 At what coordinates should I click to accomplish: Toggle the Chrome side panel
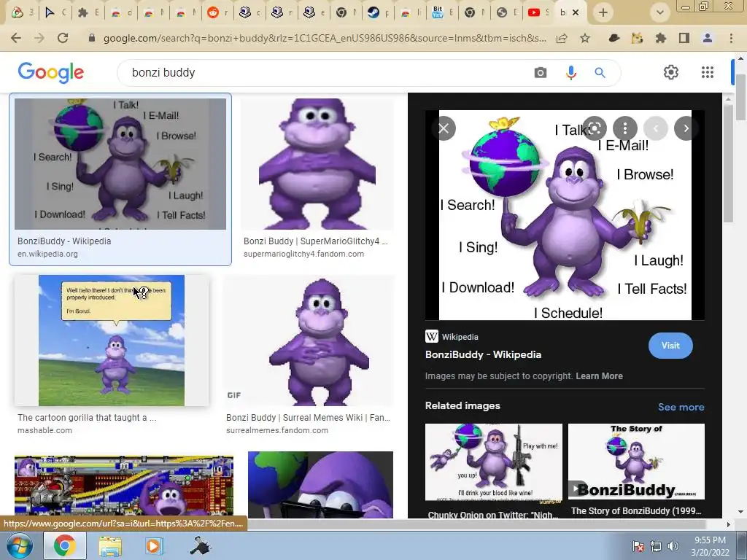(x=684, y=38)
